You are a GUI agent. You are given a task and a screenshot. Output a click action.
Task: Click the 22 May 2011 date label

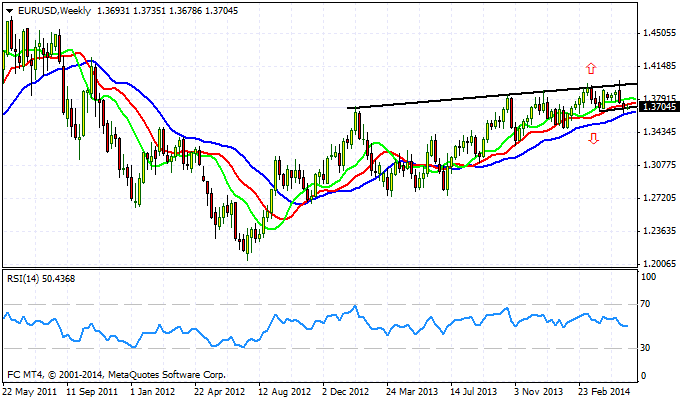tap(29, 391)
